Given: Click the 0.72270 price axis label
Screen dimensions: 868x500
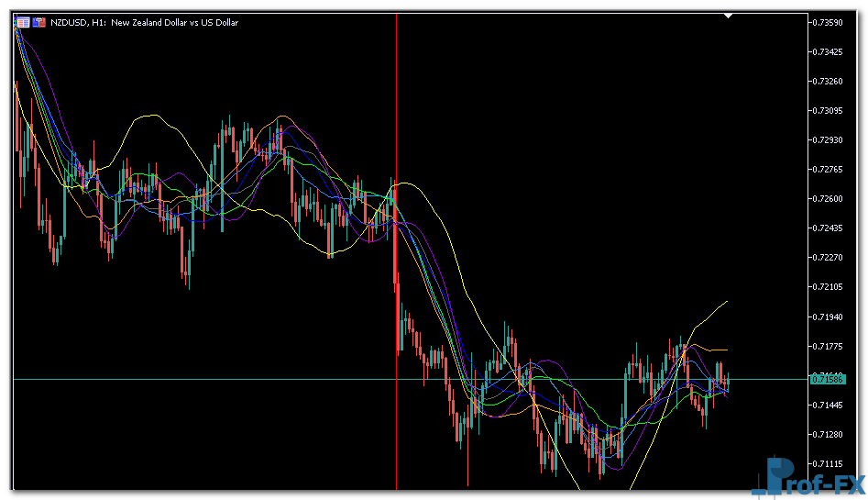Looking at the screenshot, I should pyautogui.click(x=829, y=257).
